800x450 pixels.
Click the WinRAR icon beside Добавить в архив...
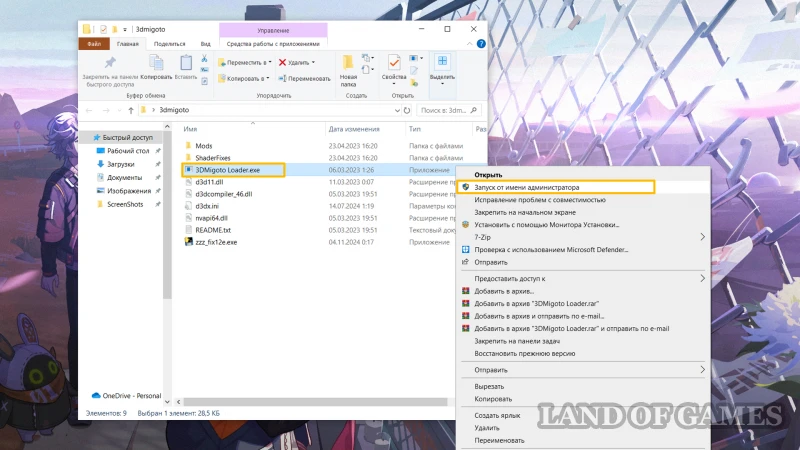(x=465, y=291)
